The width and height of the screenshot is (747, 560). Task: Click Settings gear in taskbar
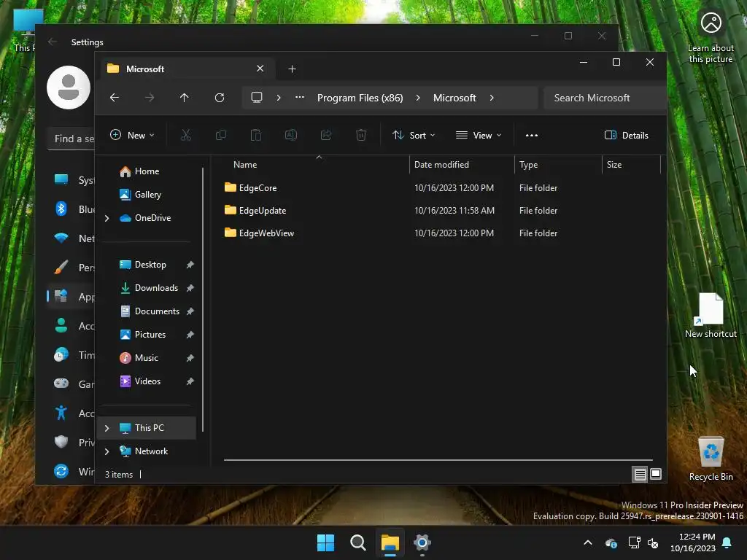tap(422, 542)
